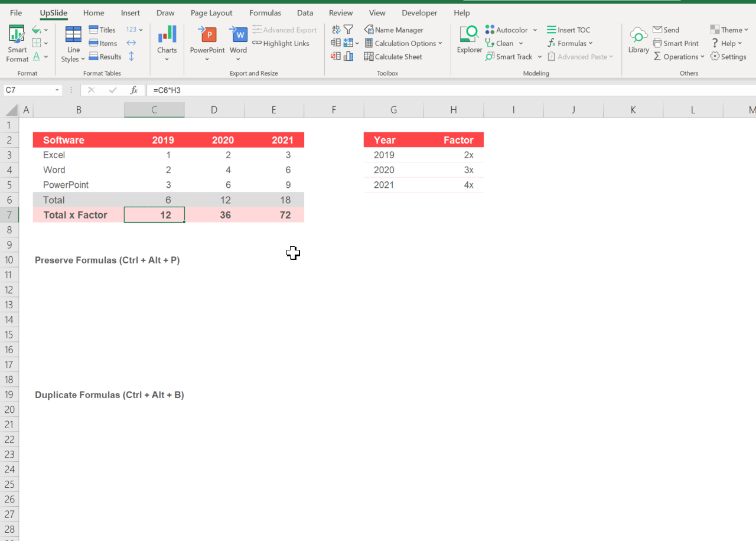Select cell with value 36
This screenshot has height=541, width=756.
(214, 215)
